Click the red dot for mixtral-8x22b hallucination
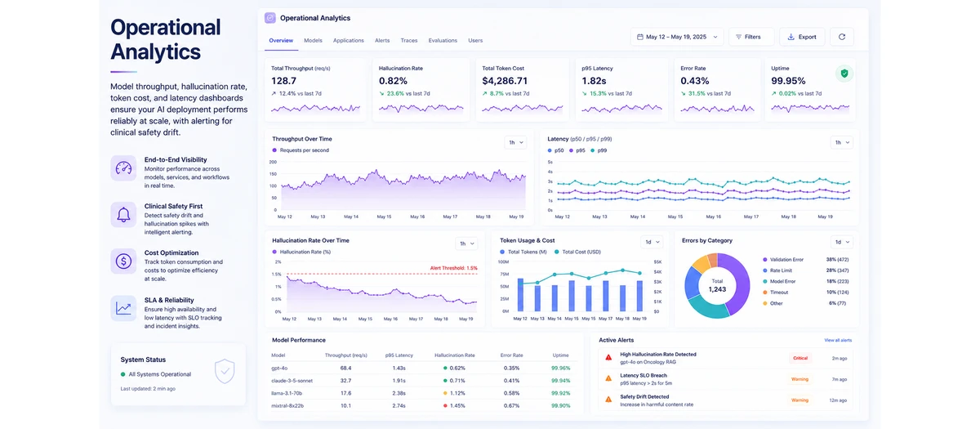 click(445, 405)
